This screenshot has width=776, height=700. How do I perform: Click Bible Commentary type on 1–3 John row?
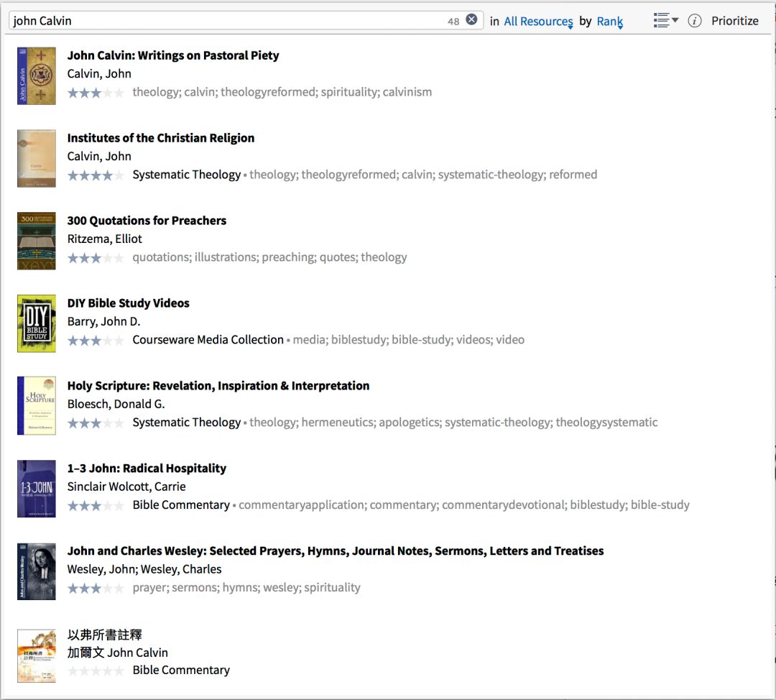pos(181,505)
